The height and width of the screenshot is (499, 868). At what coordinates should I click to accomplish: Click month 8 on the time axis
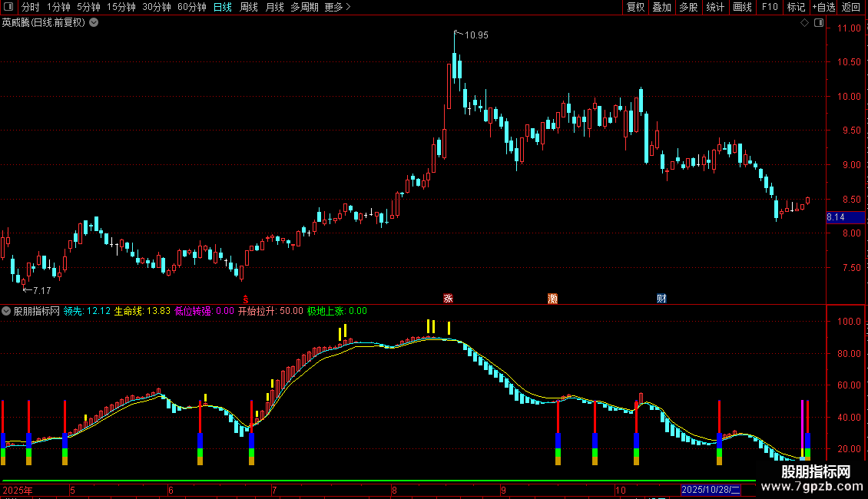click(x=394, y=490)
